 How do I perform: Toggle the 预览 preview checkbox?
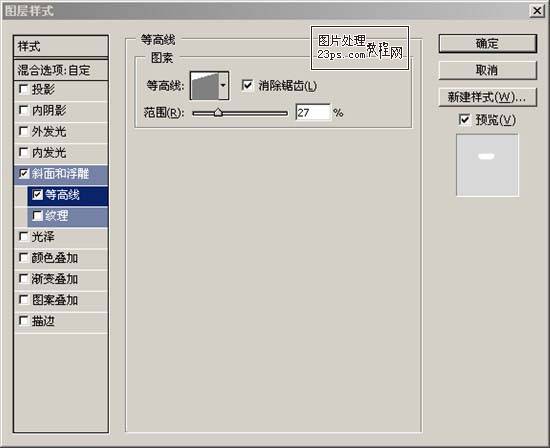[x=464, y=120]
